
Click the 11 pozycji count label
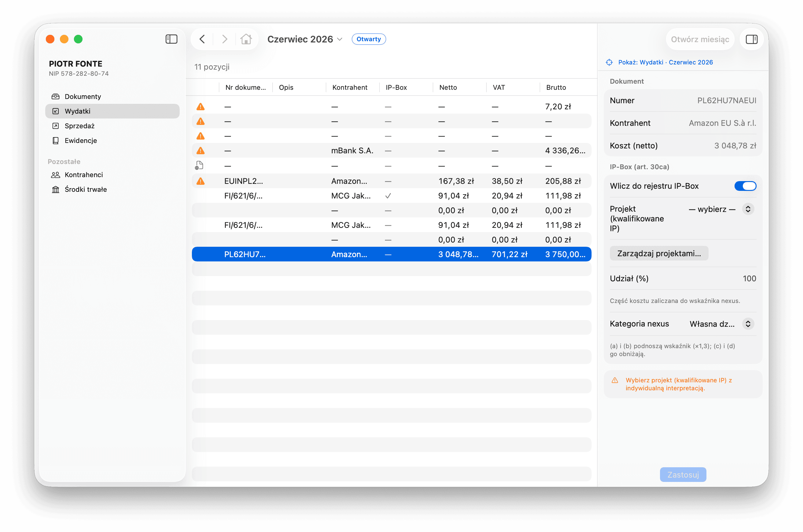tap(211, 67)
